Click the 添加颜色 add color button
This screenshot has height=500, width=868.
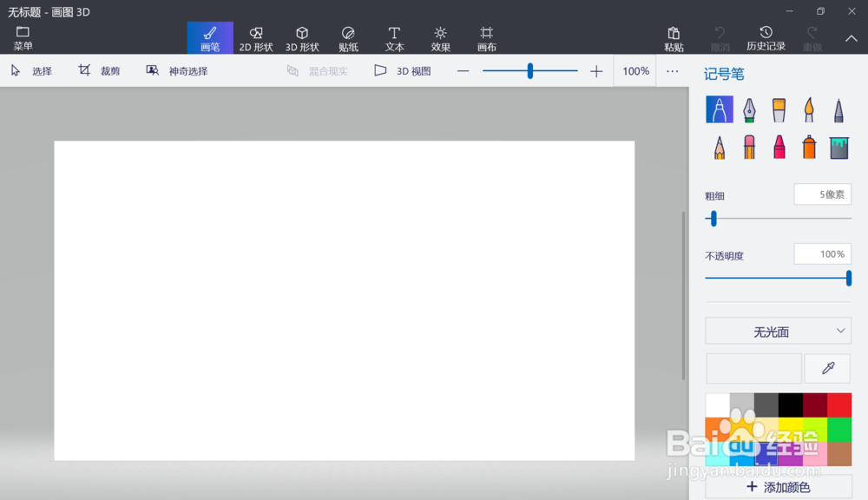click(x=778, y=487)
